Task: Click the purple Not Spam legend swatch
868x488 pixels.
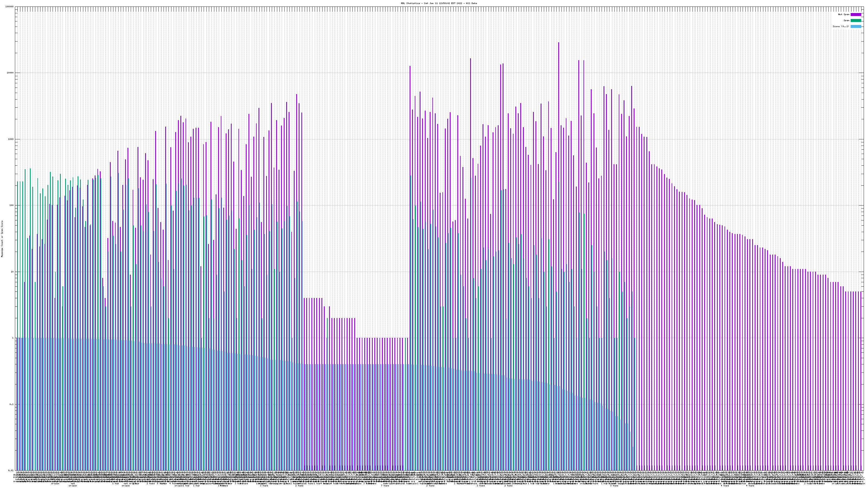Action: tap(856, 14)
